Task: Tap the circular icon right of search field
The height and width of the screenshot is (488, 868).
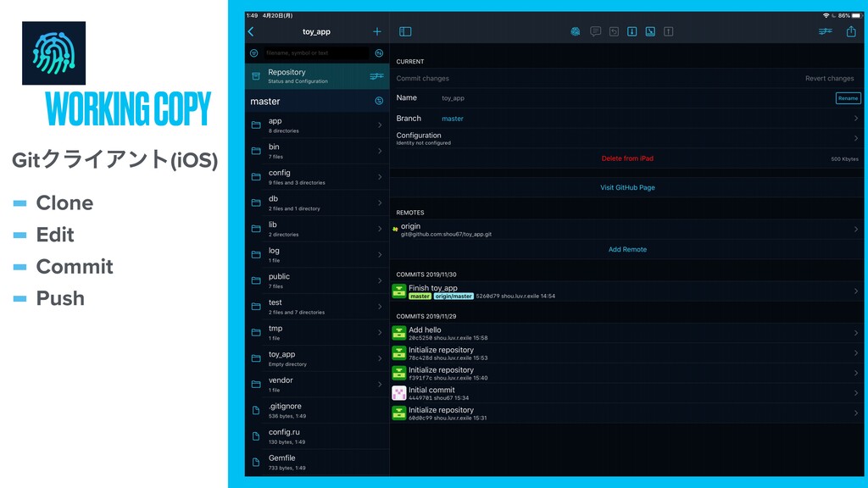Action: (x=379, y=53)
